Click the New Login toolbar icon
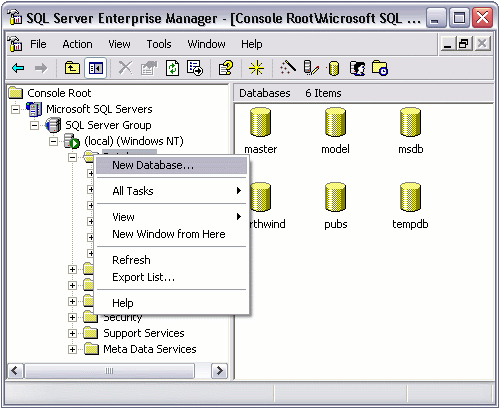This screenshot has width=499, height=408. 357,68
